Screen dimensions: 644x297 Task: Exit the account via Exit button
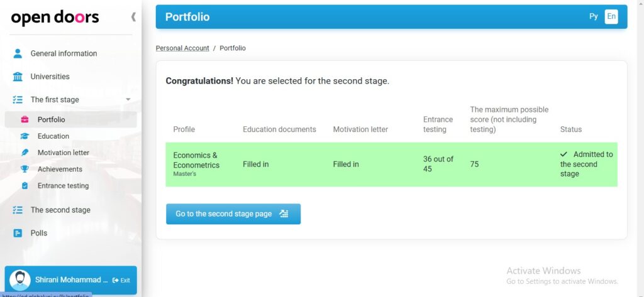121,280
